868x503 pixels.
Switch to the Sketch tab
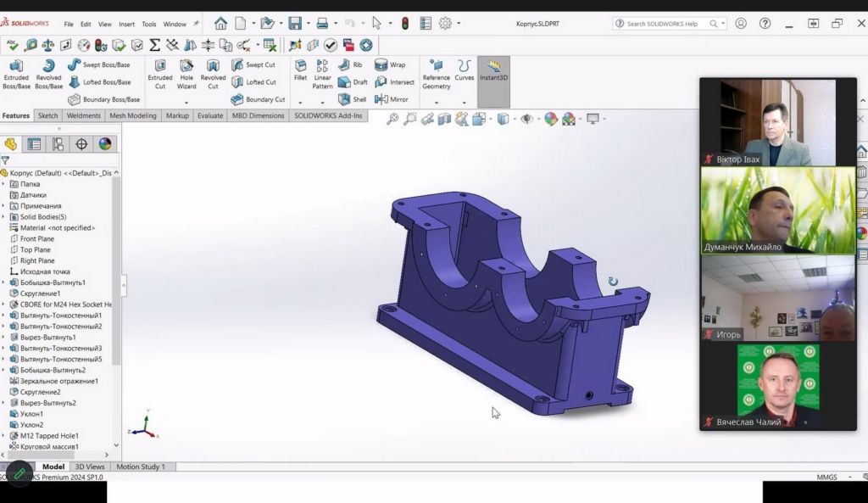48,115
